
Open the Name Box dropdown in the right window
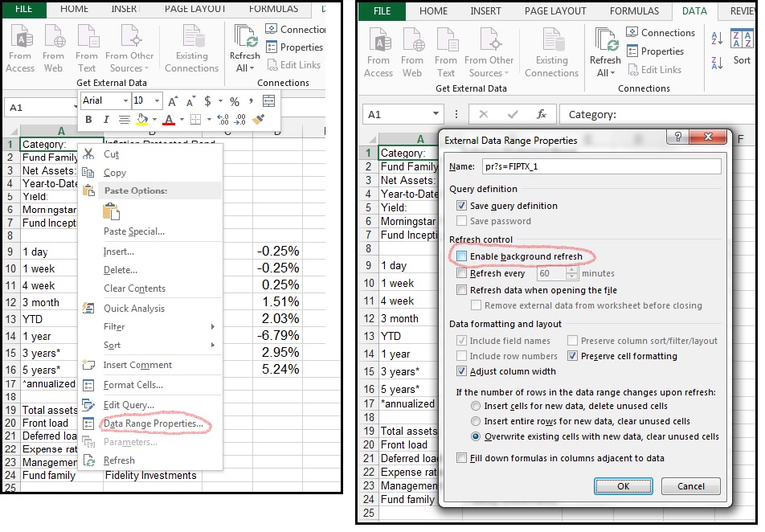click(x=436, y=114)
